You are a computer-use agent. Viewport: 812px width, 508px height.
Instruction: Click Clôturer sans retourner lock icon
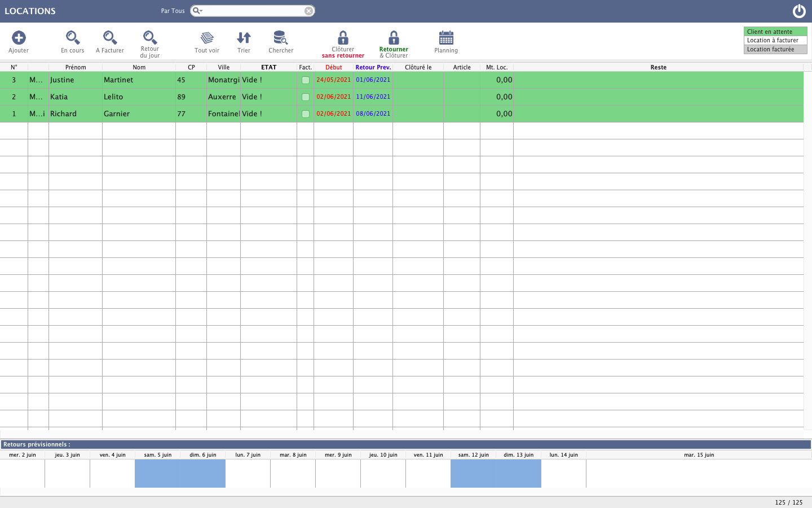[343, 38]
